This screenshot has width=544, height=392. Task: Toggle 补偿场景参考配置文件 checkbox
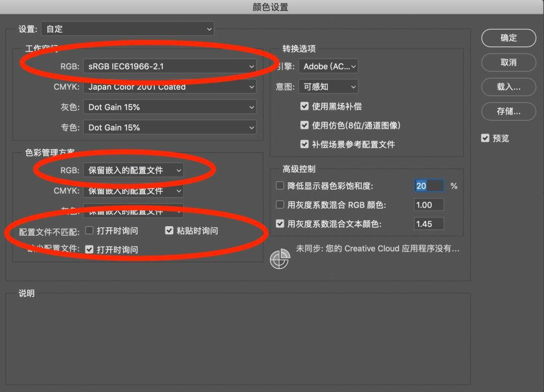(x=304, y=144)
